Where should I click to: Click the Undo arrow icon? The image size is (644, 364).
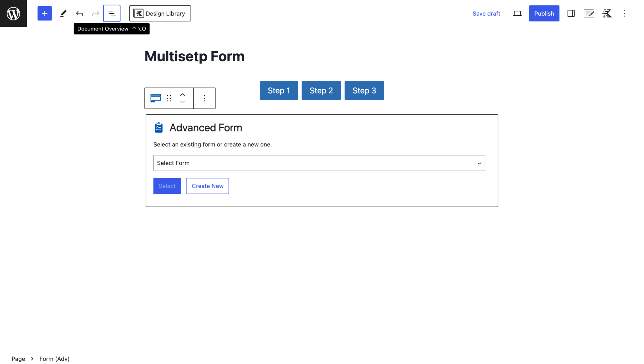(x=80, y=13)
